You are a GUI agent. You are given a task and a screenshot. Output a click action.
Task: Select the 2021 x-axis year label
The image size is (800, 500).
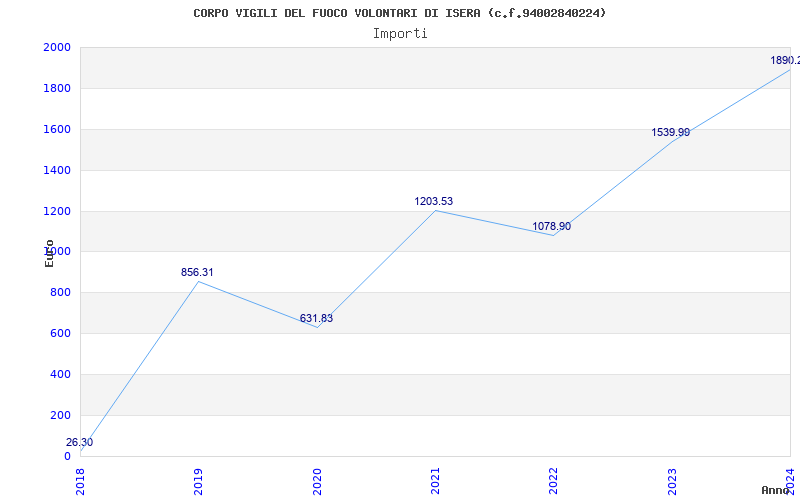tap(435, 480)
